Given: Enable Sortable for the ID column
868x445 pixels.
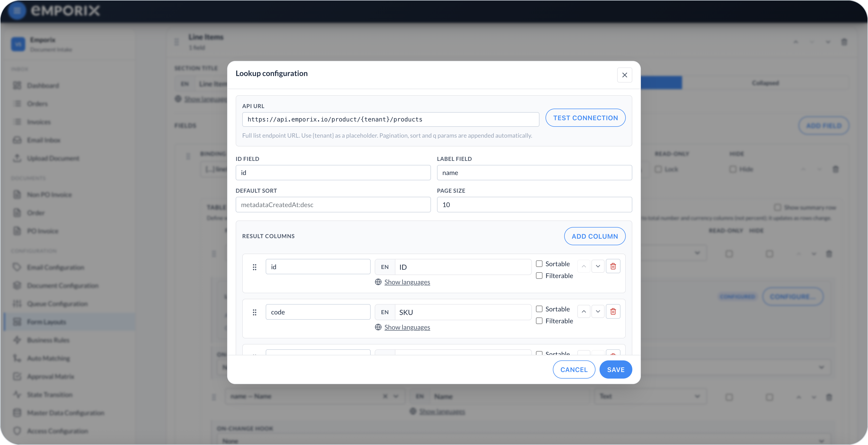Looking at the screenshot, I should [x=539, y=264].
